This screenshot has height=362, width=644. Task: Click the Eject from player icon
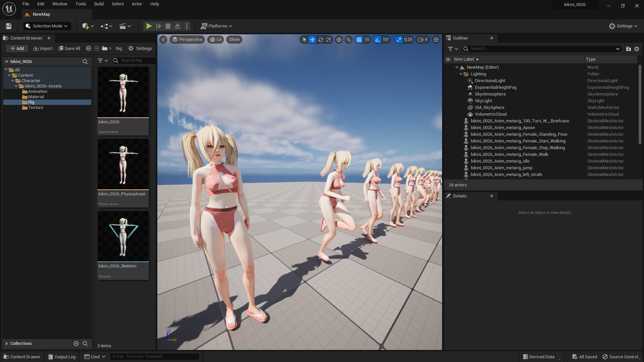177,26
